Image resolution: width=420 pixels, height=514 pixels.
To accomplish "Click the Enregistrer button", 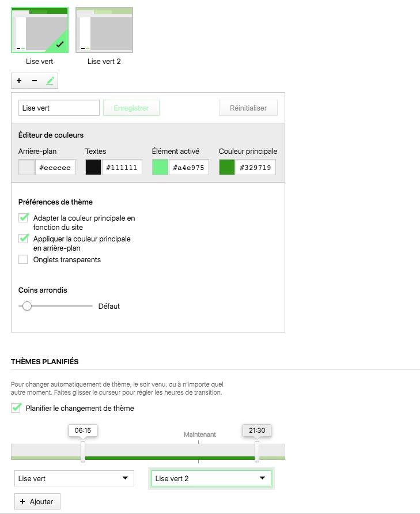I will tap(131, 108).
